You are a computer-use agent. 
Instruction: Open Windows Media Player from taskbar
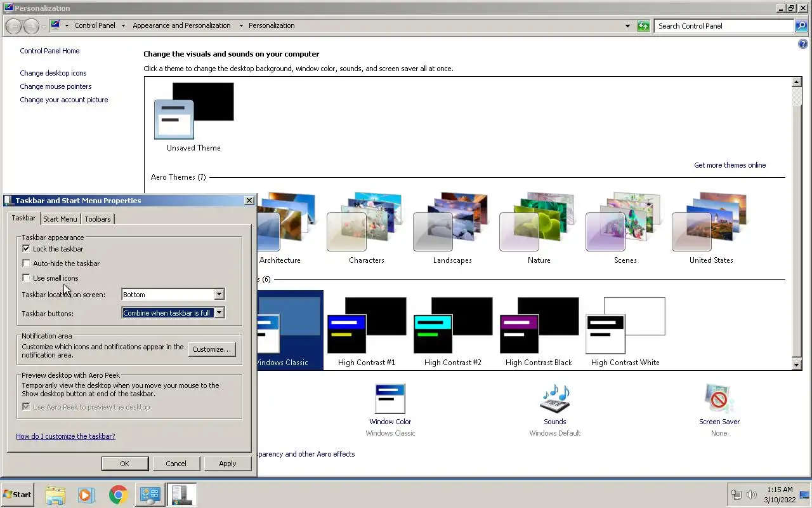pos(86,495)
